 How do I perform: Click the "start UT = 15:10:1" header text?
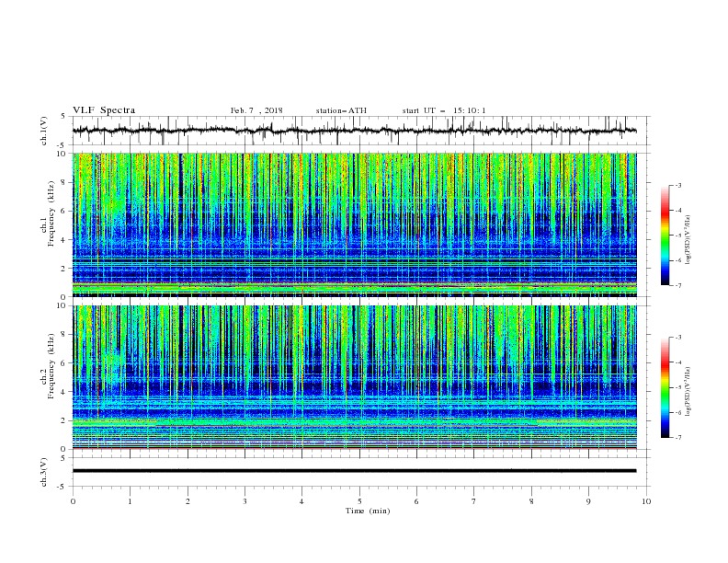(444, 110)
